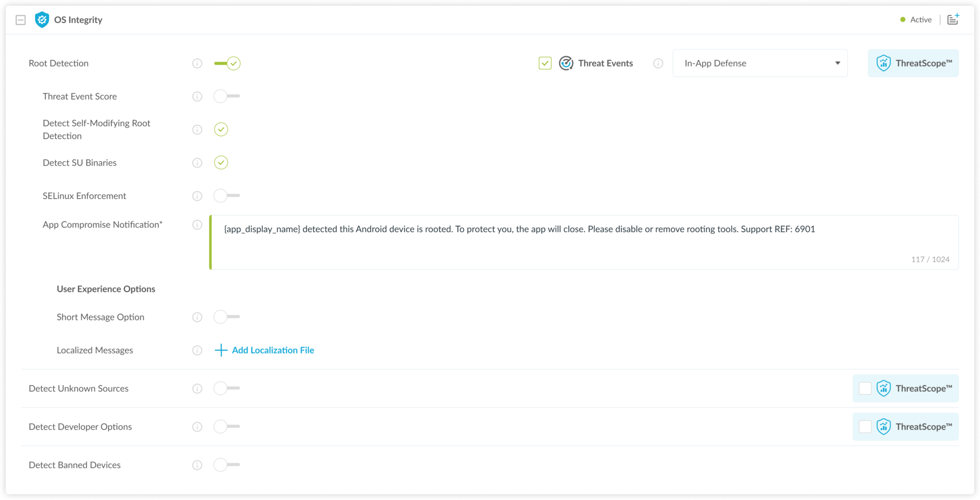Uncheck the Detect SU Binaries checkbox
Viewport: 980px width, 500px height.
click(221, 163)
